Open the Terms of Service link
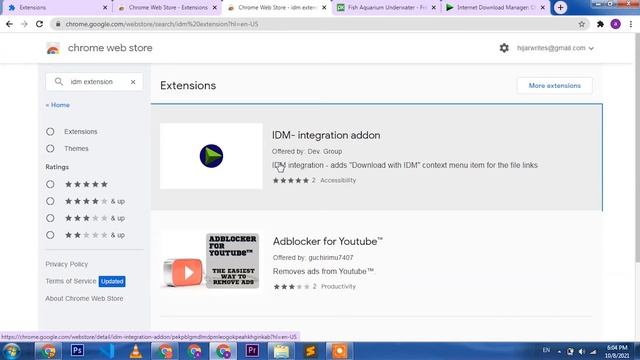 pos(71,281)
